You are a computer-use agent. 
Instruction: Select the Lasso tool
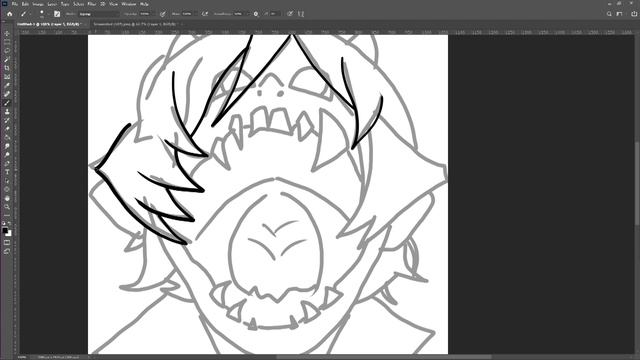pyautogui.click(x=7, y=51)
